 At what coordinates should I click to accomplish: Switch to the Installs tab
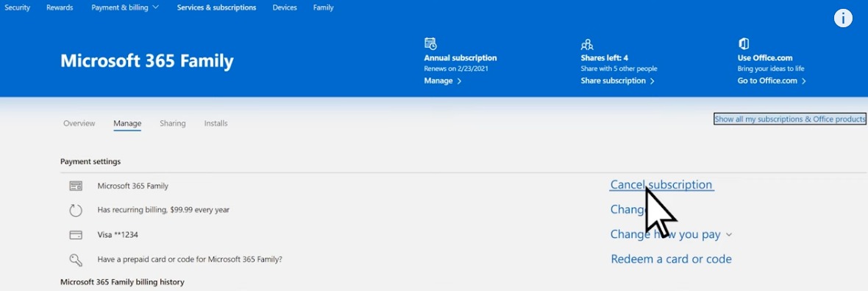coord(216,124)
